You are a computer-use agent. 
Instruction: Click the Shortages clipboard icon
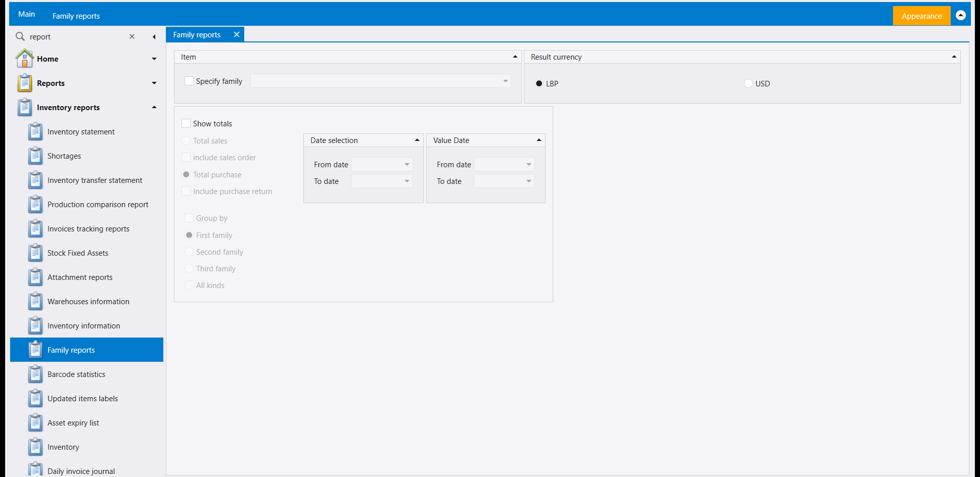[x=35, y=156]
